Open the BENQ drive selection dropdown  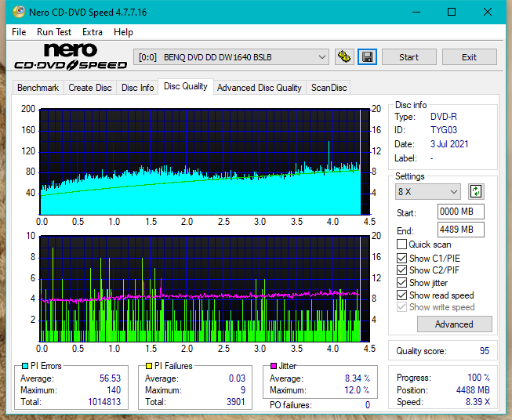(x=231, y=57)
